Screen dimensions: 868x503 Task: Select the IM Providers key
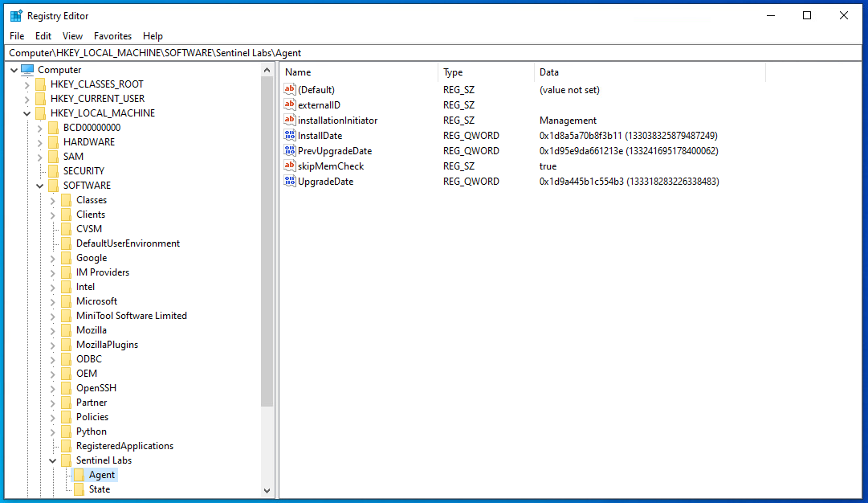click(x=103, y=272)
